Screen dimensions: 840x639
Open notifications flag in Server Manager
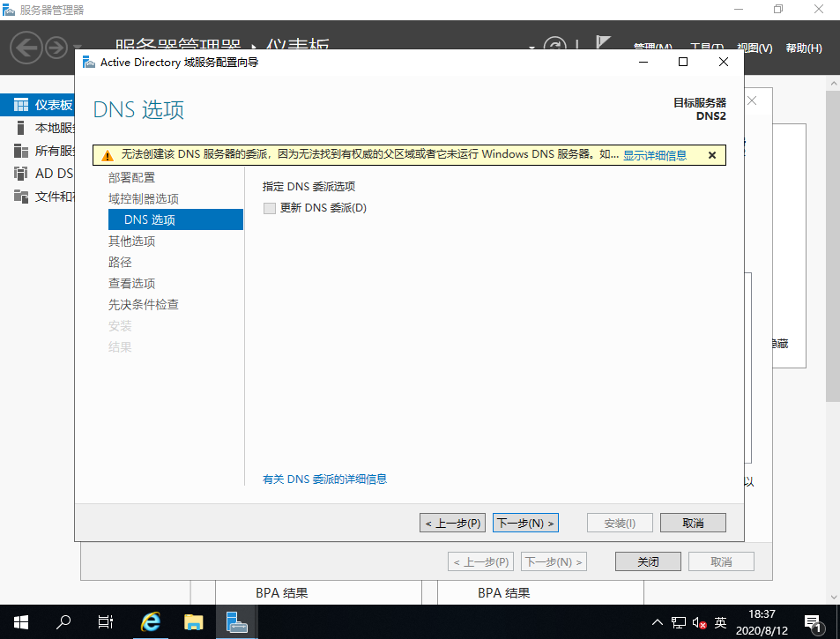[603, 43]
